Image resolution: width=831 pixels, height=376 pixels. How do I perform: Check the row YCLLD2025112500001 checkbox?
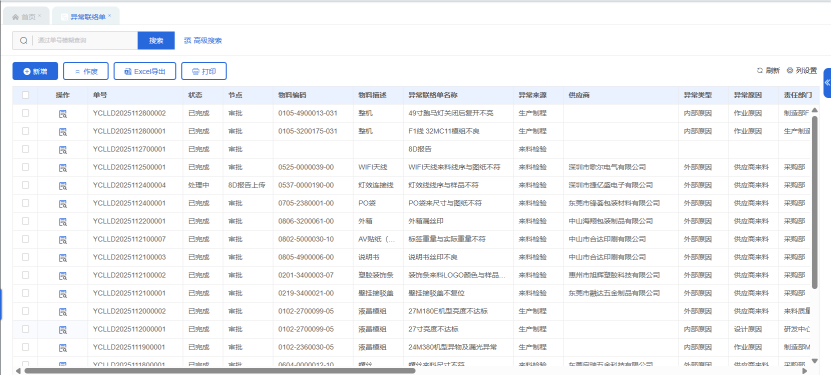pos(25,167)
